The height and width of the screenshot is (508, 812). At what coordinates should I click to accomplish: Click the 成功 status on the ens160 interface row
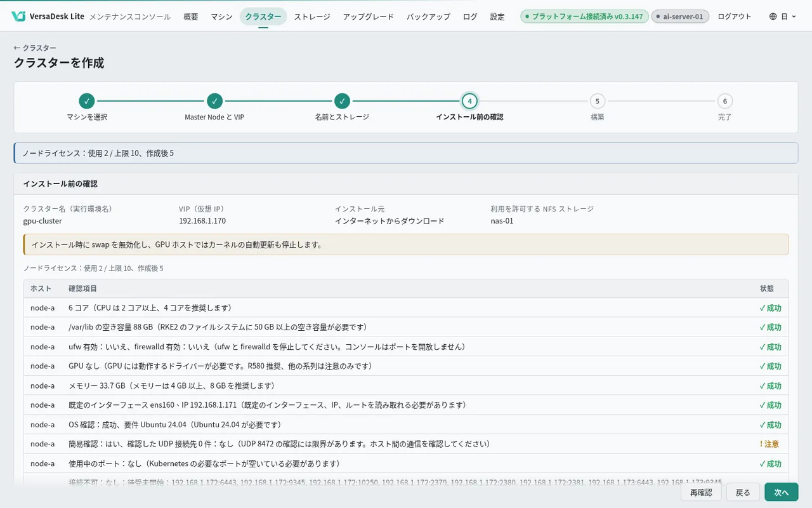(770, 405)
